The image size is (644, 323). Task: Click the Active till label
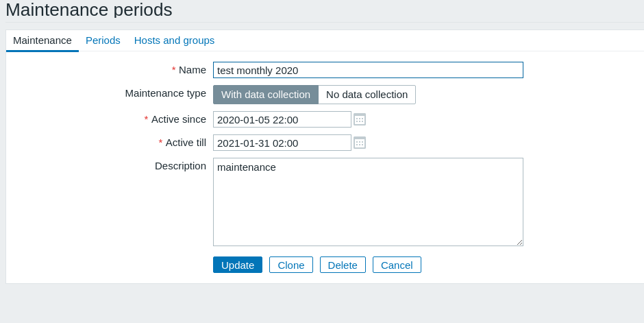click(x=185, y=143)
